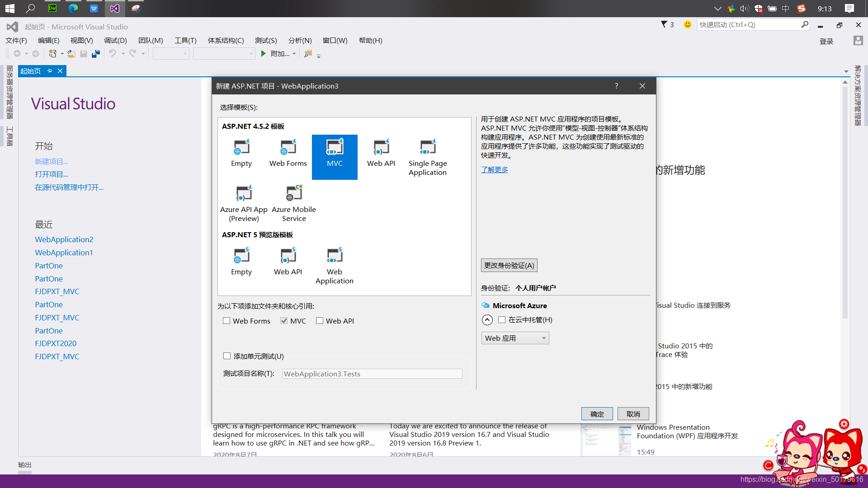The height and width of the screenshot is (488, 868).
Task: Select the Azure Mobile Service template
Action: tap(294, 203)
